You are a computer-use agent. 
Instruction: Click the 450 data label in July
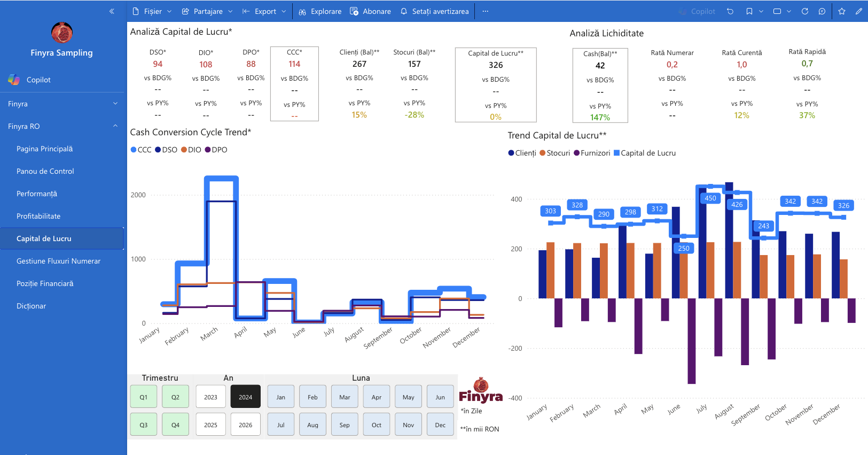710,198
